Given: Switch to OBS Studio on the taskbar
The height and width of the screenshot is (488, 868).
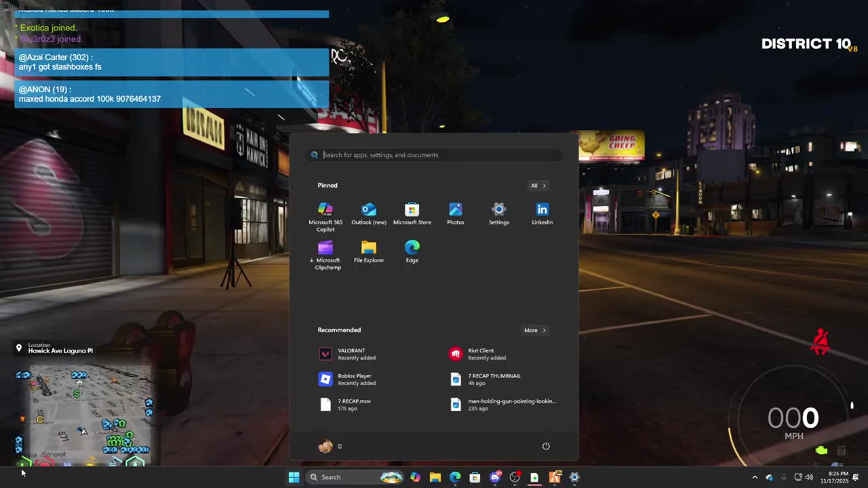Looking at the screenshot, I should (515, 477).
